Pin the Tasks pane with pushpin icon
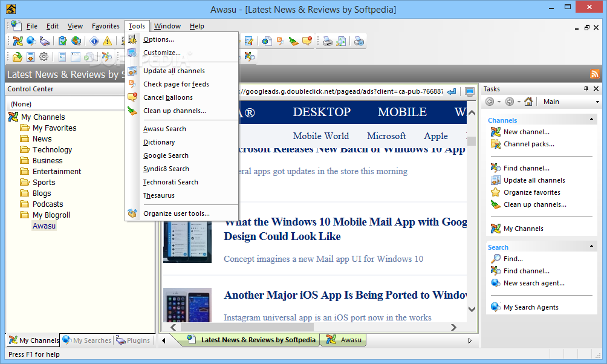607x364 pixels. (x=586, y=89)
